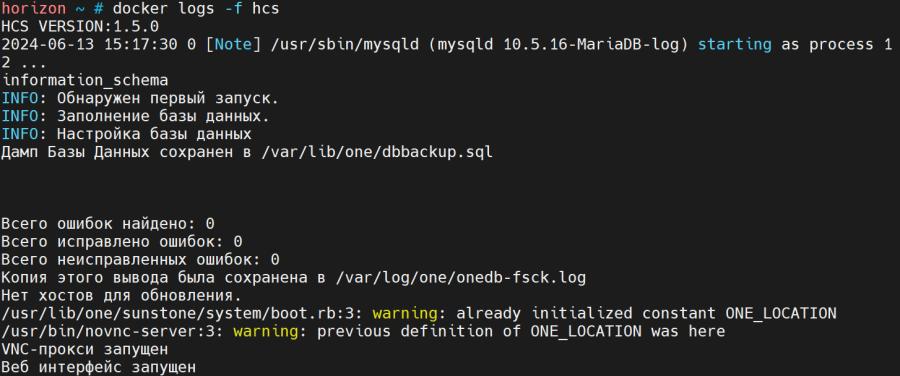Click the 'docker logs -f hcs' command text
The width and height of the screenshot is (900, 376).
click(196, 9)
